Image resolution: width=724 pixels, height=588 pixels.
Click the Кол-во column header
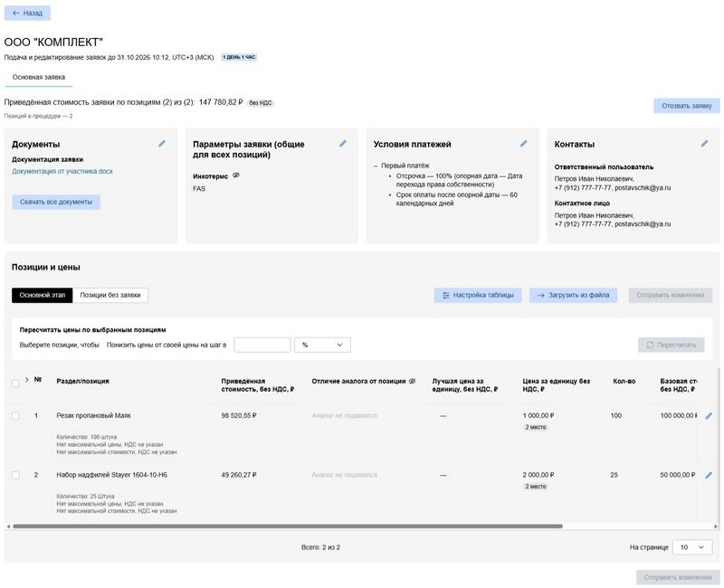point(624,381)
